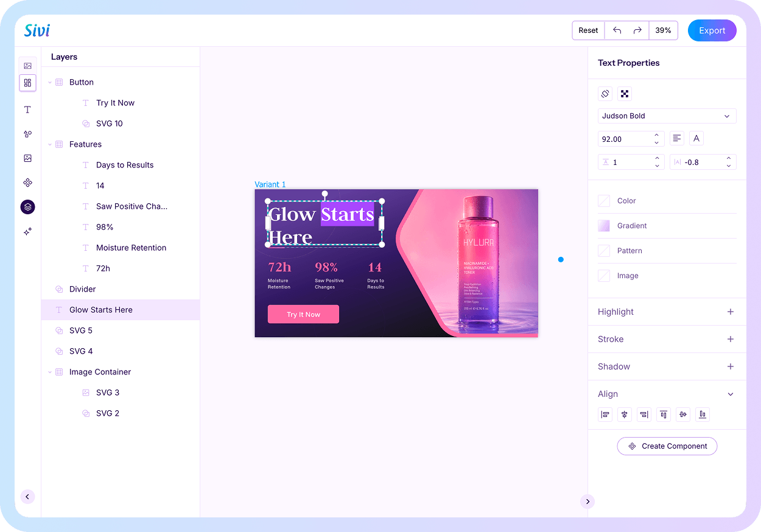Image resolution: width=761 pixels, height=532 pixels.
Task: Click the Sivi logo
Action: [x=37, y=30]
